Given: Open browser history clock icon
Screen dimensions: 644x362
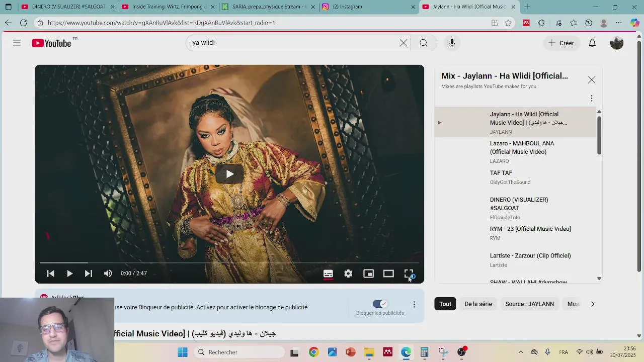Looking at the screenshot, I should (589, 23).
